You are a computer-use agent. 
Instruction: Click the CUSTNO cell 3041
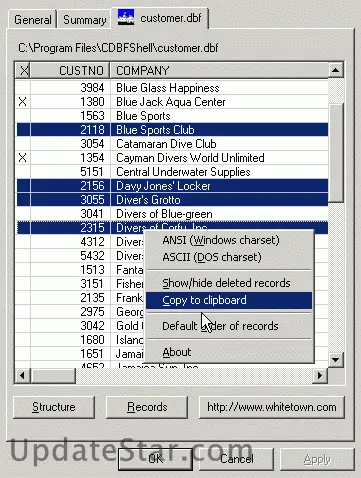point(70,214)
